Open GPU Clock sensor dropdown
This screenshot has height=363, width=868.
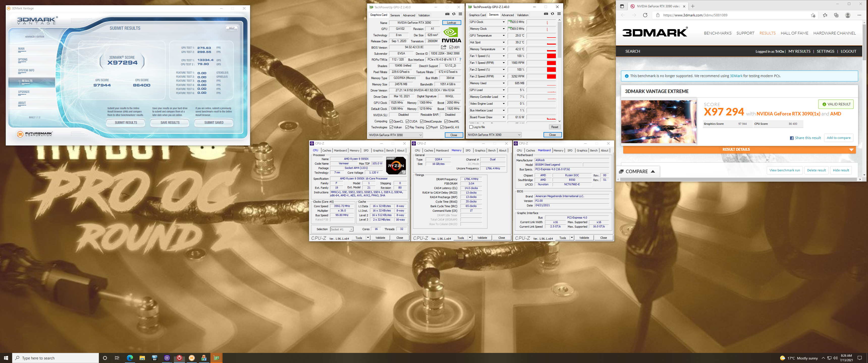point(503,22)
